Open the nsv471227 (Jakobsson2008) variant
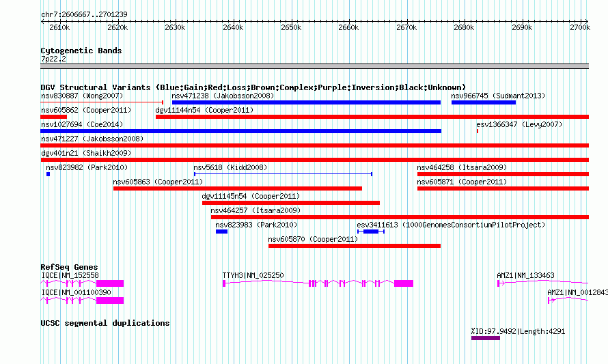 click(315, 145)
